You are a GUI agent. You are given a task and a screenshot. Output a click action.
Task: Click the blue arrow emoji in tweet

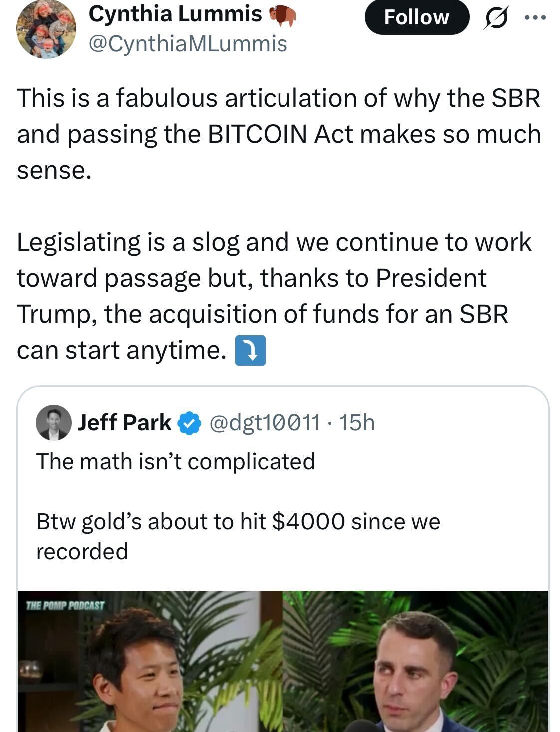[x=250, y=351]
